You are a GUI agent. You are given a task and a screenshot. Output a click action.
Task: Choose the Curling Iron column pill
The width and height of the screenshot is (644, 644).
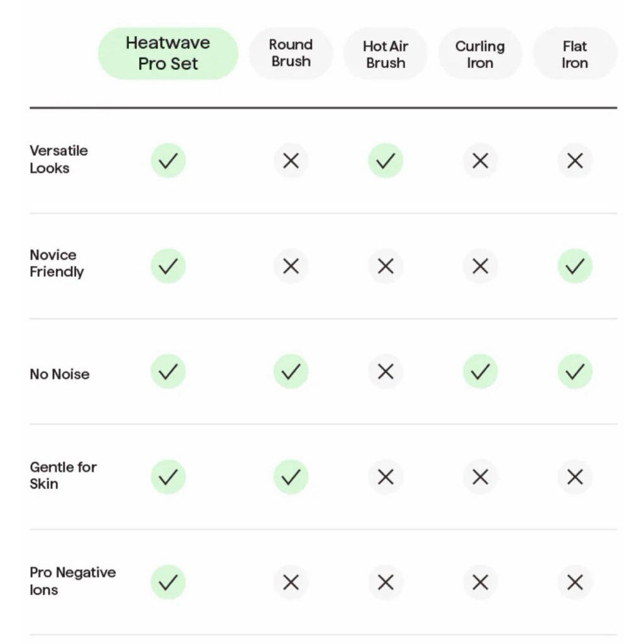click(480, 54)
